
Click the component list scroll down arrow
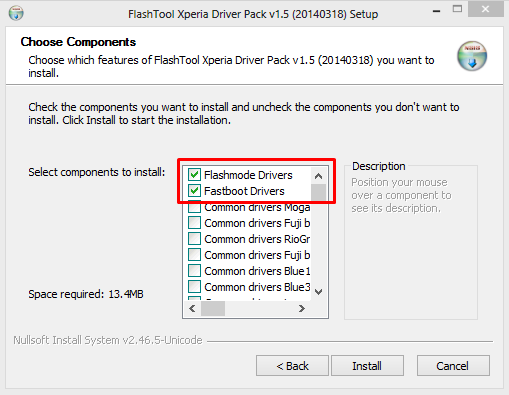(318, 292)
